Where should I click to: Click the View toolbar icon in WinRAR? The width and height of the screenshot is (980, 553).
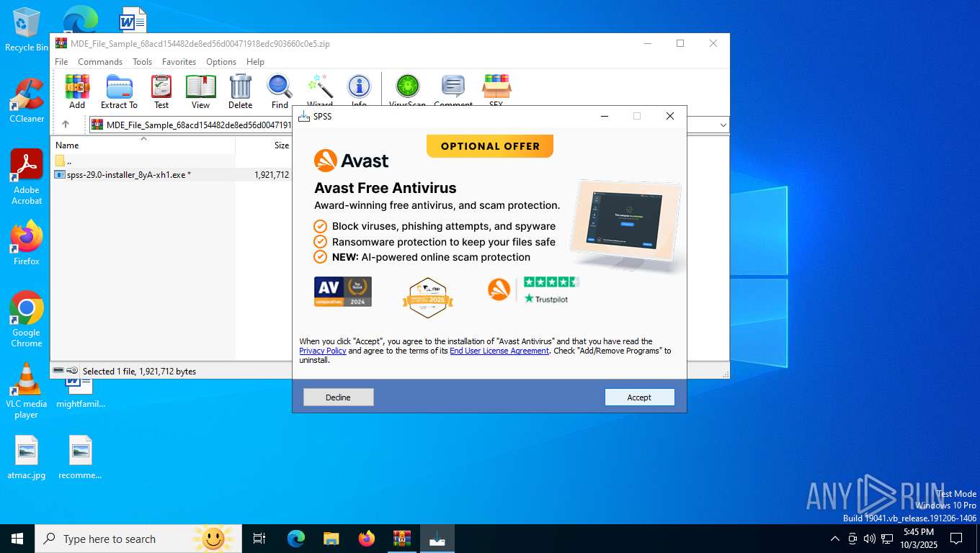click(x=200, y=91)
